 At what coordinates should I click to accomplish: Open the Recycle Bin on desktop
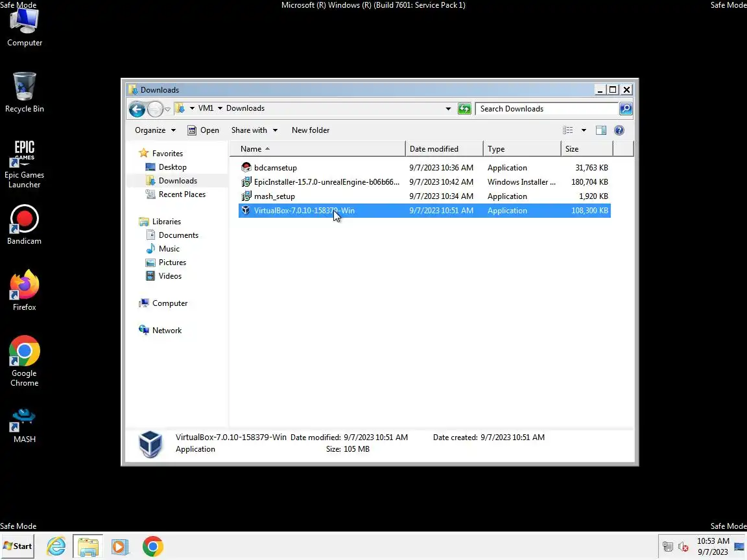(24, 93)
